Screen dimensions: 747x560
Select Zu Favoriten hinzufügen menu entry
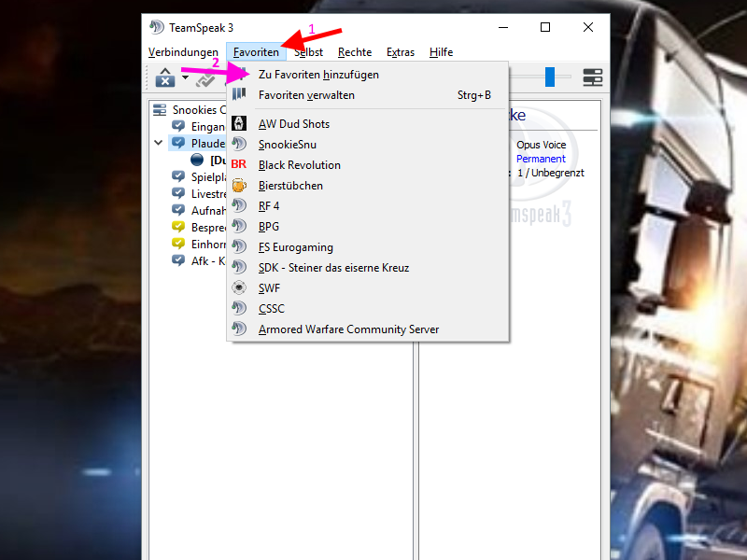click(318, 75)
